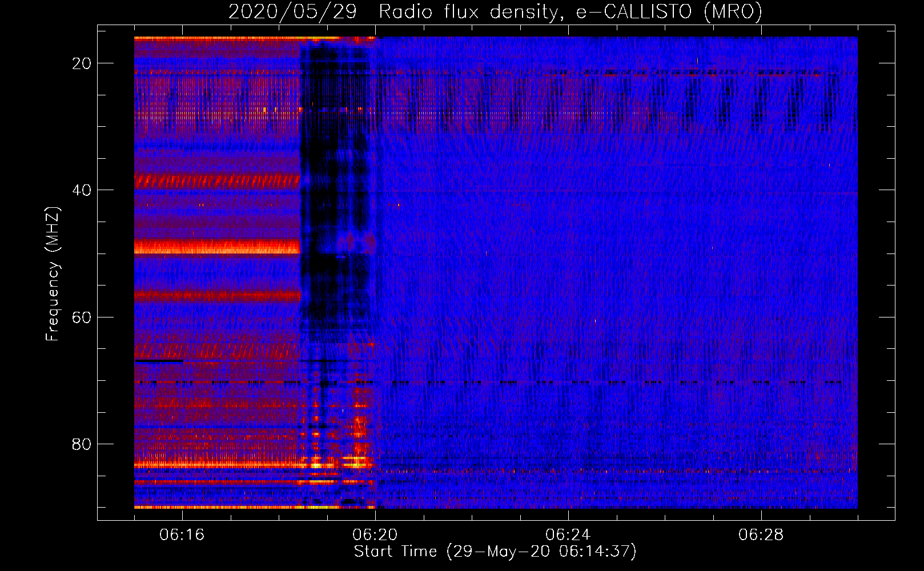Click the '06:24' time tick label
Screen dimensions: 924x571
coord(568,535)
